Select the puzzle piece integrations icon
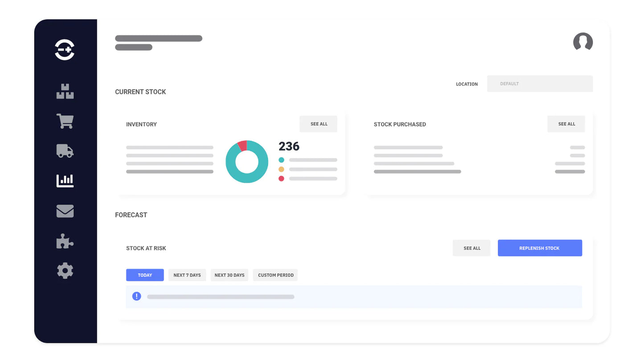644x362 pixels. point(65,241)
